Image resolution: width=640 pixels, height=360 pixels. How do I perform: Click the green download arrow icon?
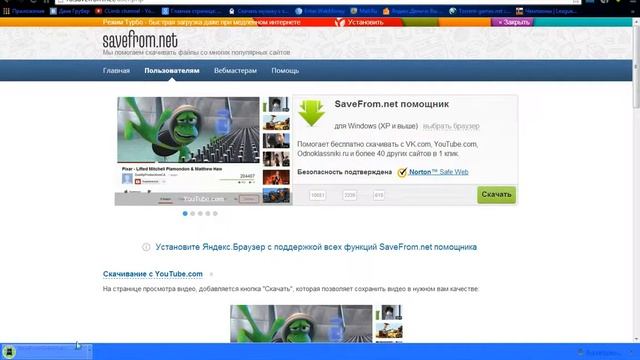click(312, 113)
